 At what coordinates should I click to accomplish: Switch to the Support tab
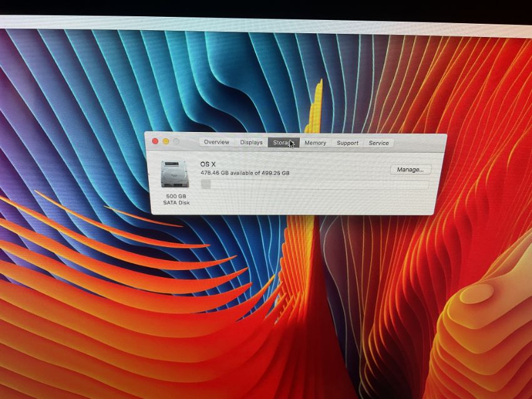(347, 143)
